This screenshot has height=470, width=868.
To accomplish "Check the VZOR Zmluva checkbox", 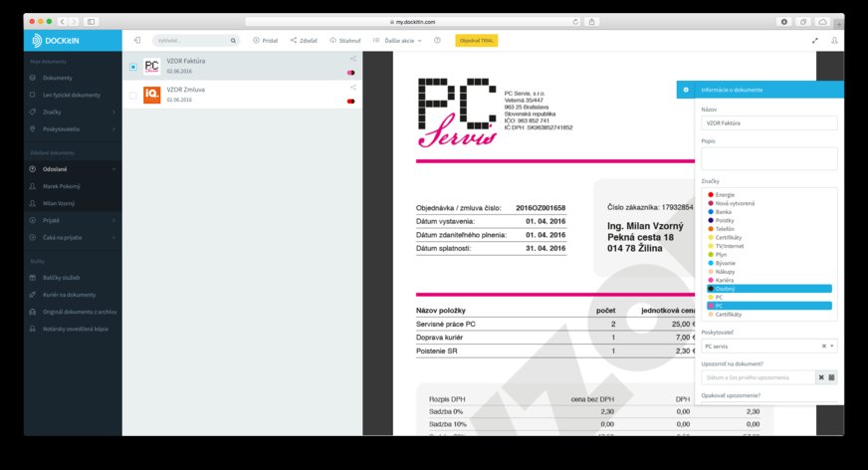I will [133, 96].
